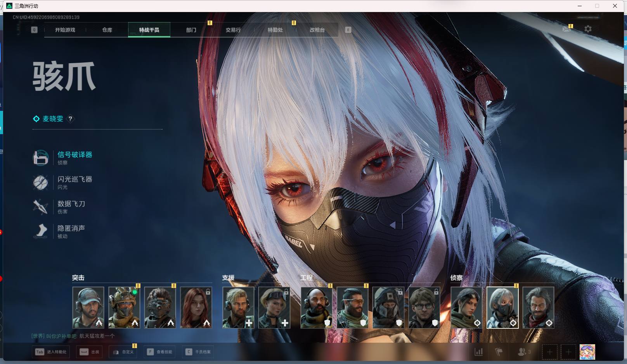This screenshot has height=364, width=627.
Task: Select the engineer operator with orange glasses
Action: click(x=352, y=307)
